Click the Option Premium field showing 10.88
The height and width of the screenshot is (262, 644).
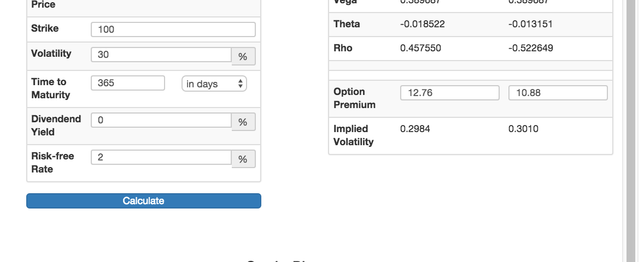pyautogui.click(x=558, y=93)
